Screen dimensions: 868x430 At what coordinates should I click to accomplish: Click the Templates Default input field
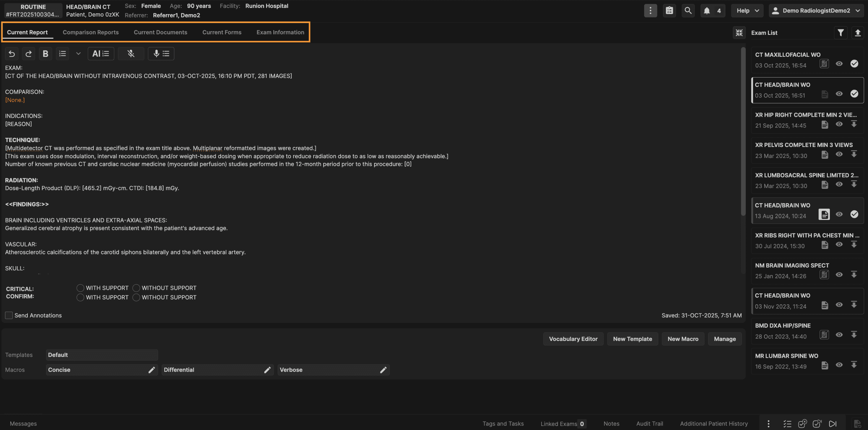click(102, 355)
